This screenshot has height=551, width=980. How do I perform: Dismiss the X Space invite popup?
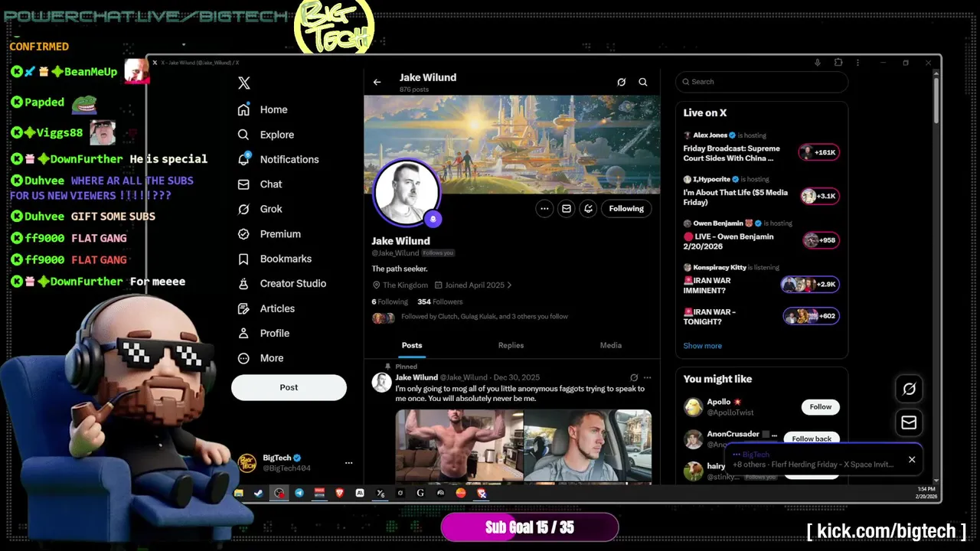coord(912,459)
